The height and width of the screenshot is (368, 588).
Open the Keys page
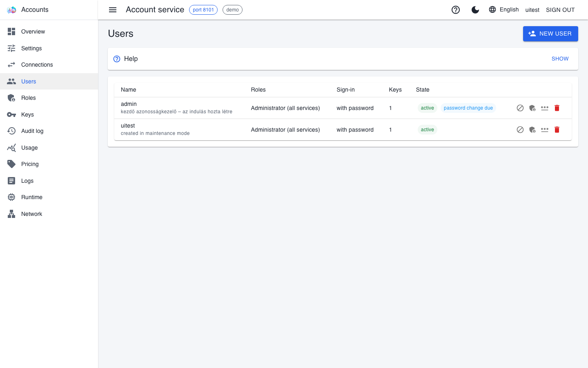pos(49,114)
